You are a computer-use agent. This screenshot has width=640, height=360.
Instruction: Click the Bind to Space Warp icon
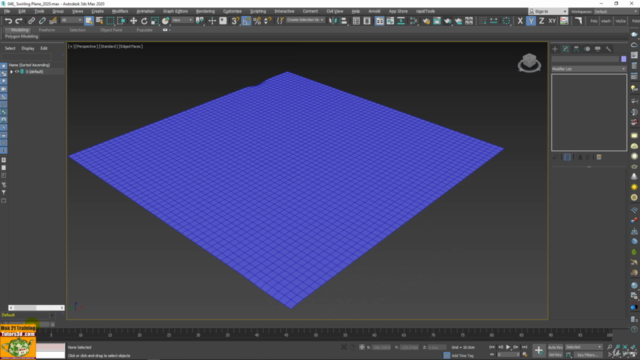click(x=53, y=21)
